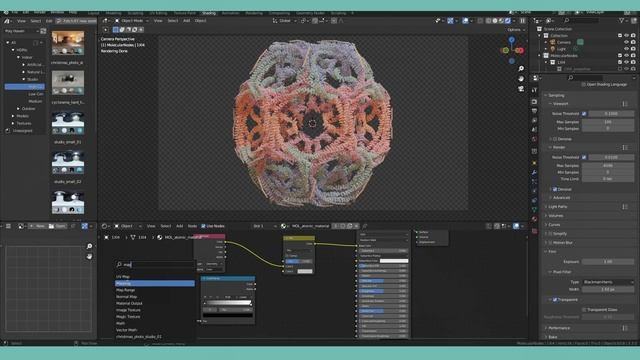
Task: Click the red X axis on the navigation gizmo
Action: [520, 50]
